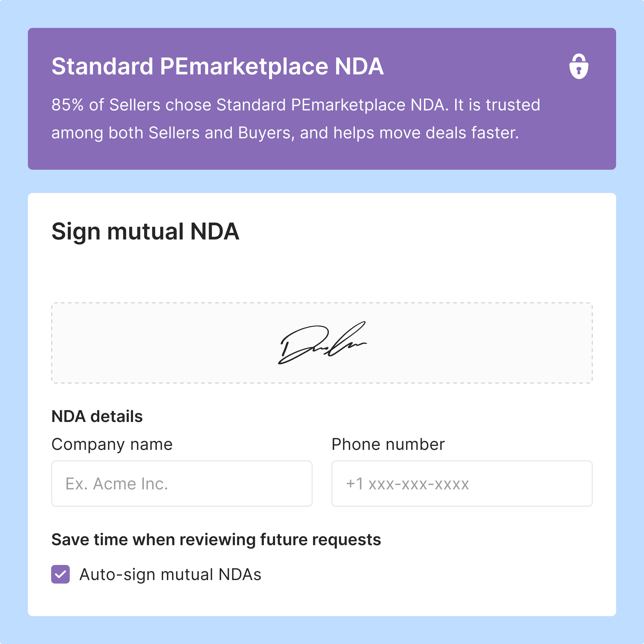Click the "Company name" field label

(x=112, y=444)
